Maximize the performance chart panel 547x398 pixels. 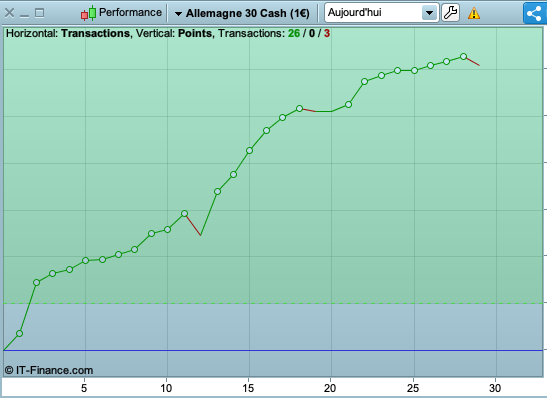[x=39, y=13]
